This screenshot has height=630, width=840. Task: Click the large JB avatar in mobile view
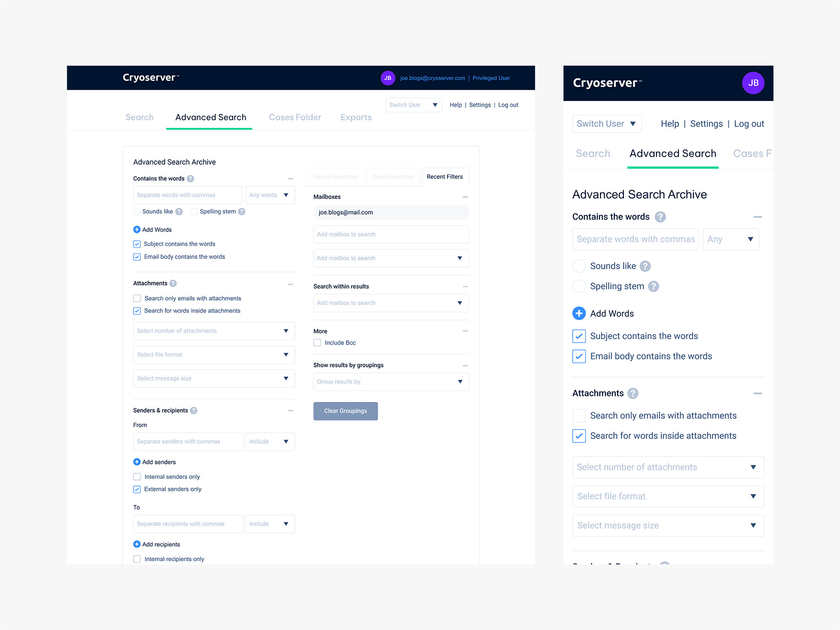coord(753,83)
